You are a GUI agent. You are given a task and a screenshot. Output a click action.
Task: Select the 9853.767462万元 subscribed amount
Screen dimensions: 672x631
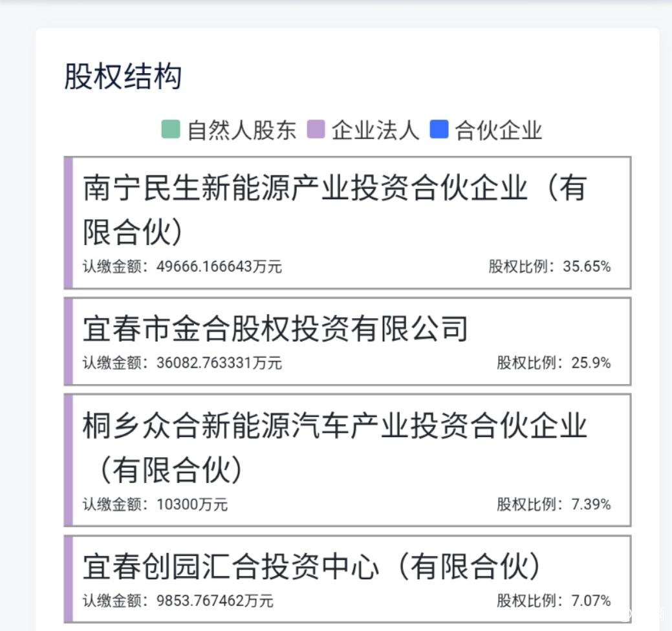(215, 601)
